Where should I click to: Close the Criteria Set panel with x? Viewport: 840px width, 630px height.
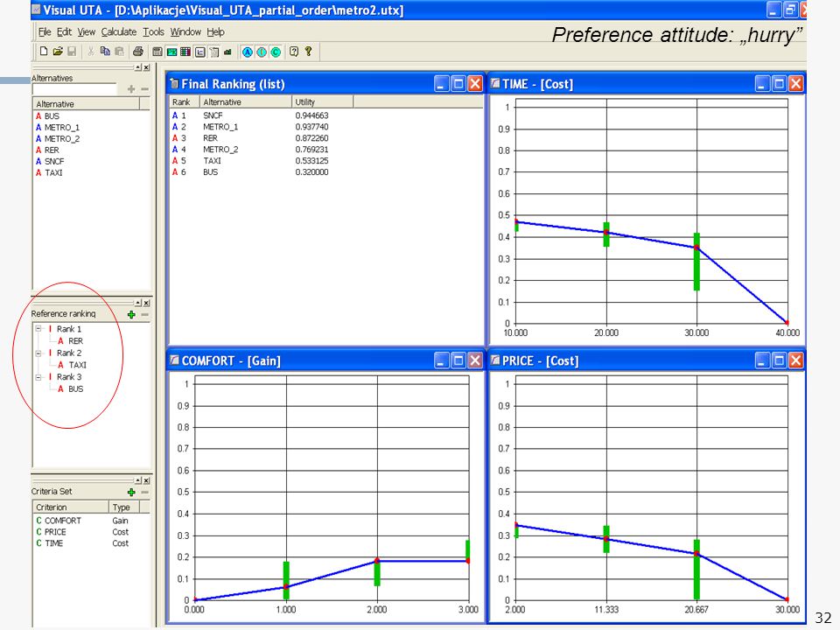coord(146,480)
